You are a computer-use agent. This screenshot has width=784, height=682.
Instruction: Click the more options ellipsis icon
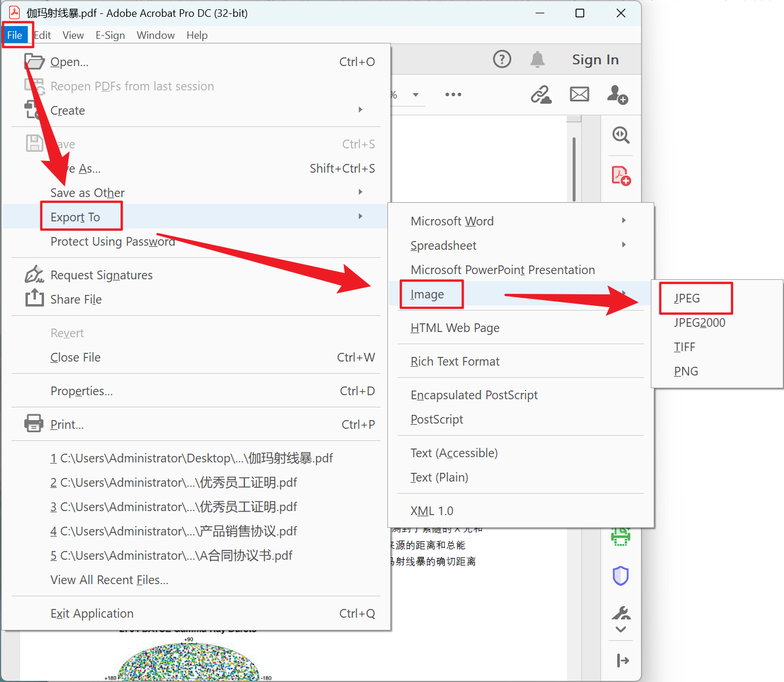(x=453, y=94)
